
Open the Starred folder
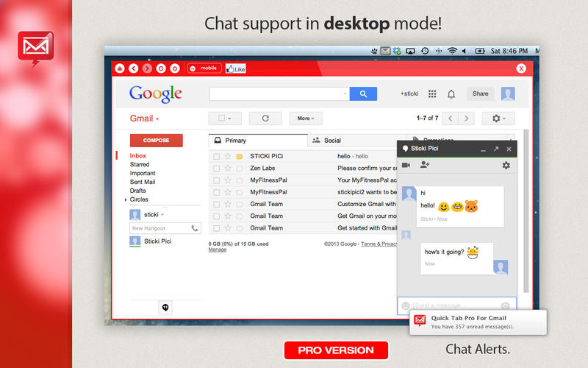pos(140,164)
